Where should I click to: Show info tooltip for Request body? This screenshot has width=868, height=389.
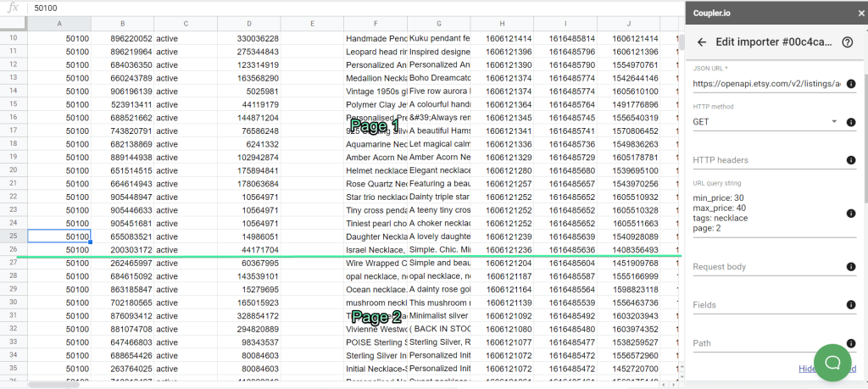[851, 267]
